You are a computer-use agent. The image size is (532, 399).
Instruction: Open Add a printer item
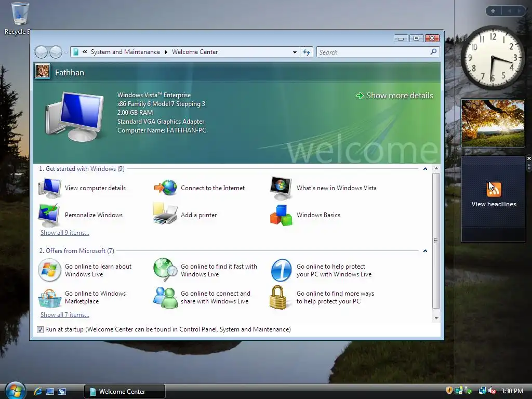[x=185, y=215]
